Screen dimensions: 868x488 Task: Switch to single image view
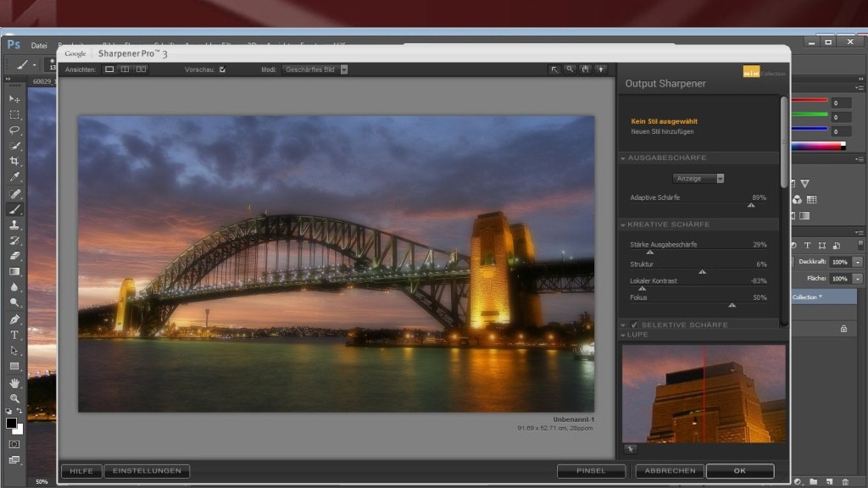coord(109,69)
